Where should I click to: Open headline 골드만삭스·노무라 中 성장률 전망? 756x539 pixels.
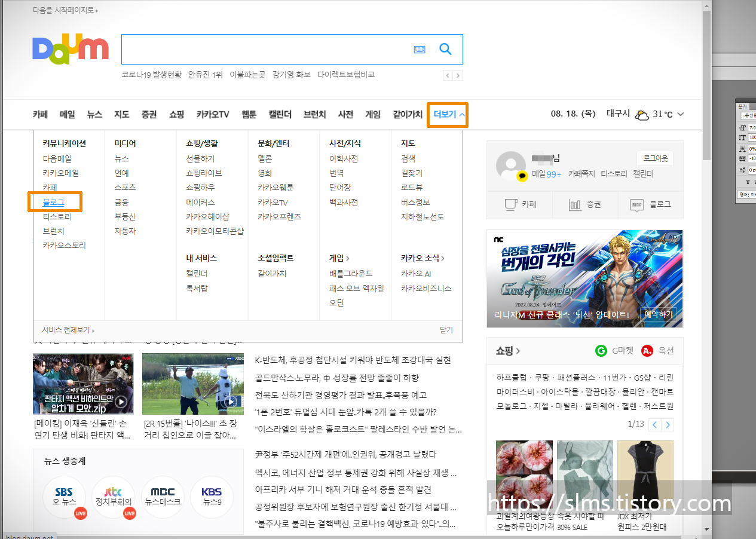point(337,378)
